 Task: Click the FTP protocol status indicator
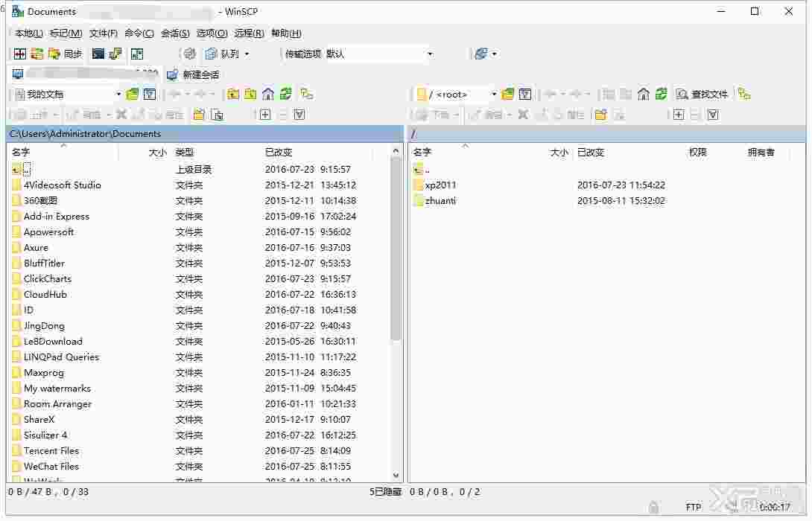tap(694, 508)
